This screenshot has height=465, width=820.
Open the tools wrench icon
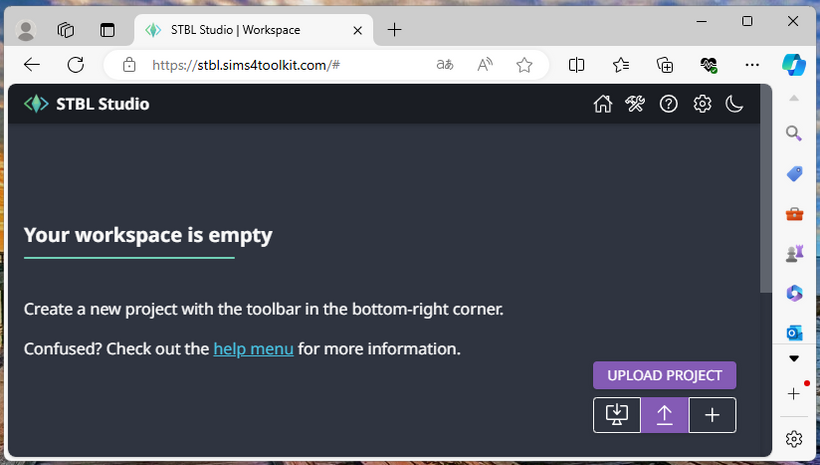coord(635,104)
